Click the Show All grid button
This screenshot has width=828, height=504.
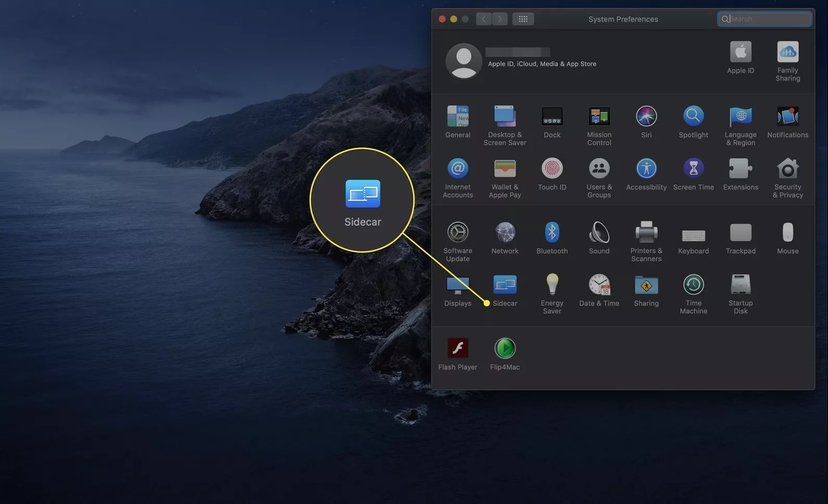coord(523,19)
